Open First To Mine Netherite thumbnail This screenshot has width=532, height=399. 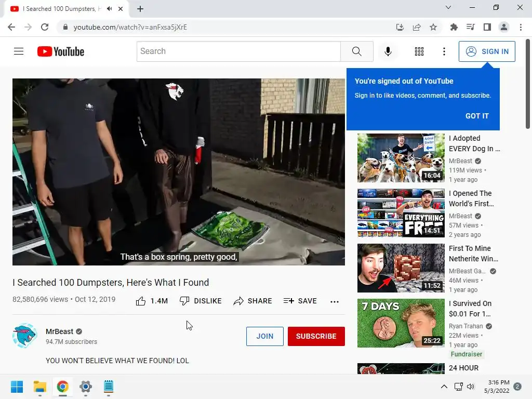401,268
